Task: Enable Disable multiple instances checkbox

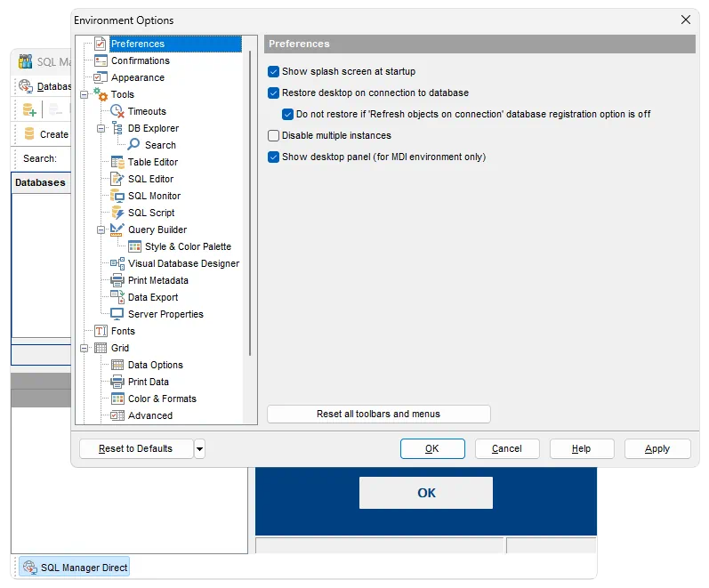Action: pyautogui.click(x=274, y=136)
